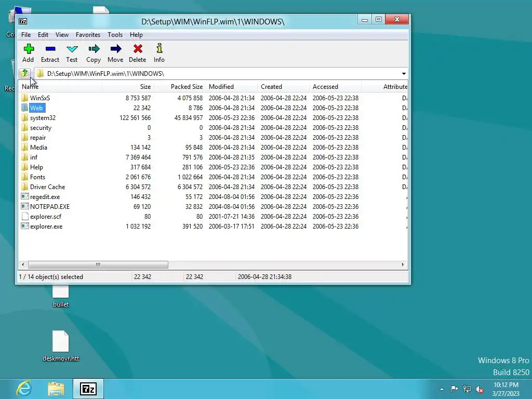Open the address path dropdown arrow
Screen dimensions: 532x399
pyautogui.click(x=404, y=74)
